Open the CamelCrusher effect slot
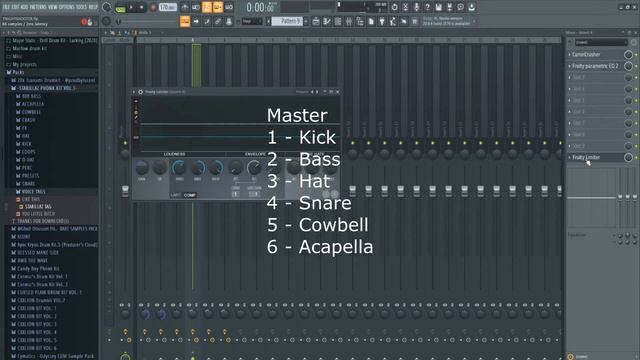 [x=586, y=54]
